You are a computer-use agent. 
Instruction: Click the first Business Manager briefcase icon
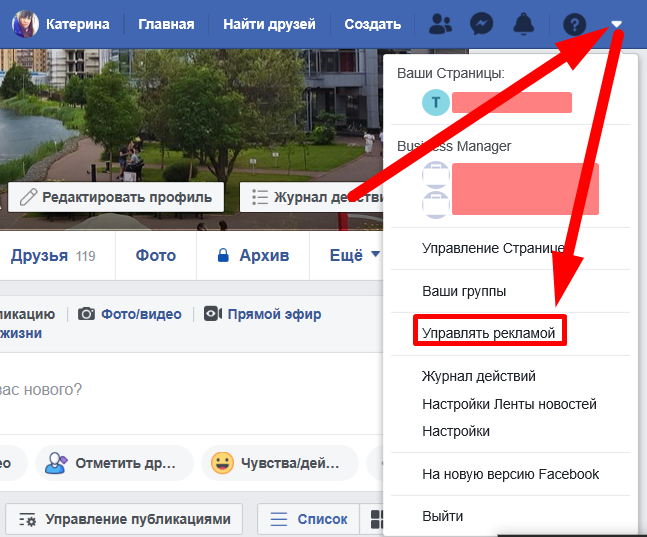(x=436, y=175)
